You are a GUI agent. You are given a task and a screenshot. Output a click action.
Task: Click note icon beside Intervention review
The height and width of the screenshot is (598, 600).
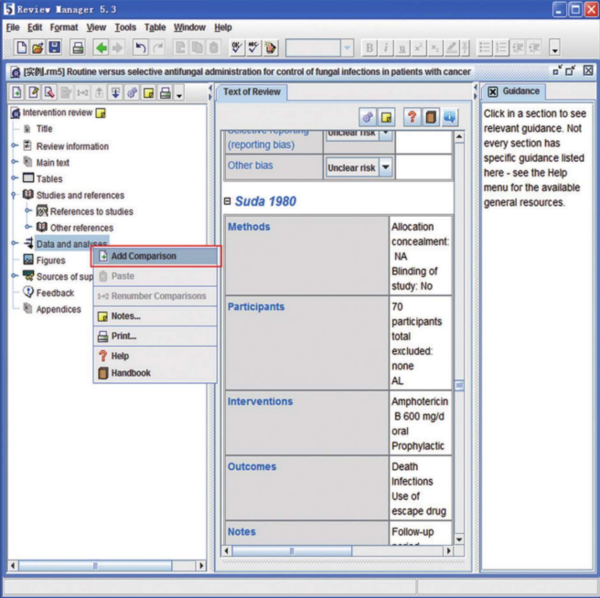click(x=101, y=113)
